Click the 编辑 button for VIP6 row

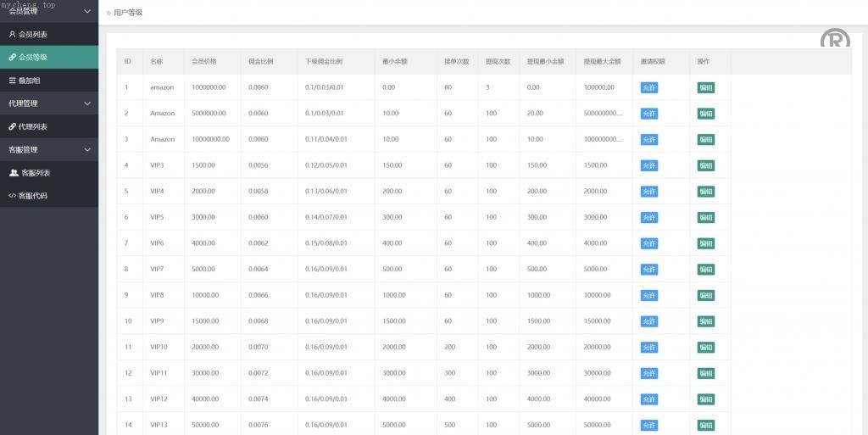[x=705, y=243]
